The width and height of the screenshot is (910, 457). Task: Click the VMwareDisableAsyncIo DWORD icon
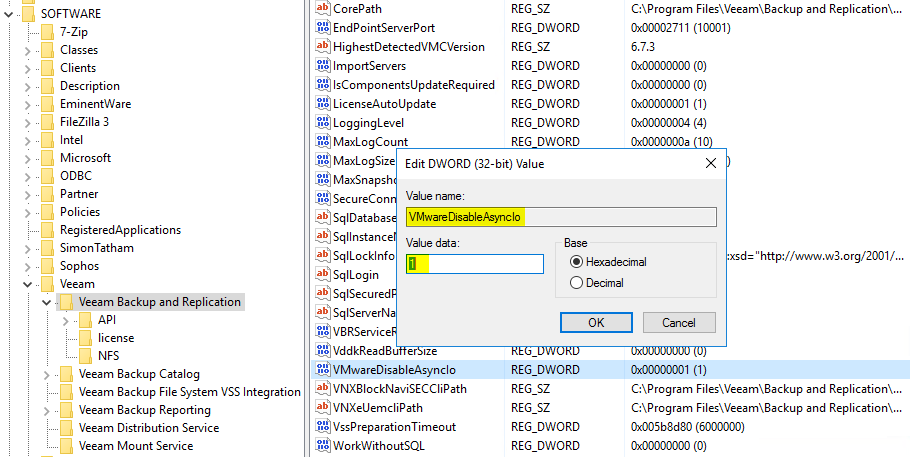[322, 370]
